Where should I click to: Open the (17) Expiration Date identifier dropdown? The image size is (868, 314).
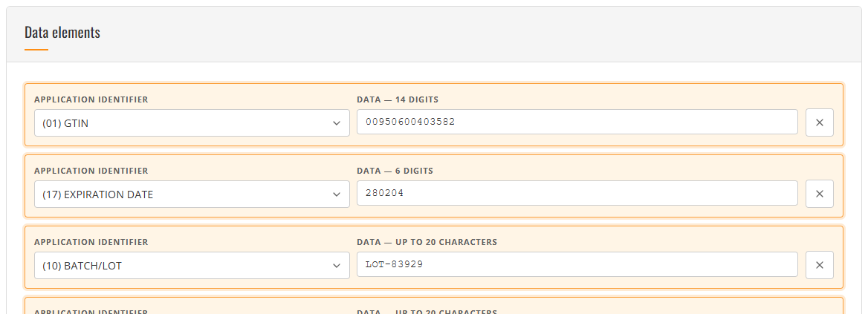click(x=192, y=194)
